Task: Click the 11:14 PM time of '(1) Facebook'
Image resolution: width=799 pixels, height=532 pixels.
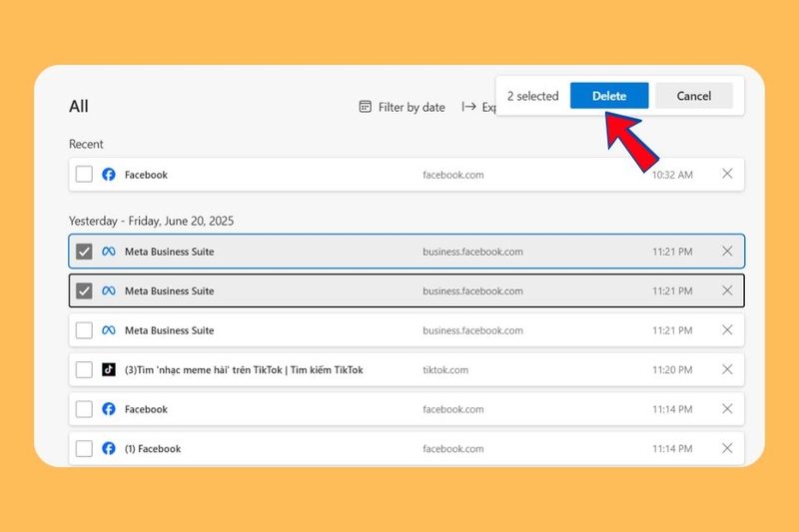Action: (x=672, y=448)
